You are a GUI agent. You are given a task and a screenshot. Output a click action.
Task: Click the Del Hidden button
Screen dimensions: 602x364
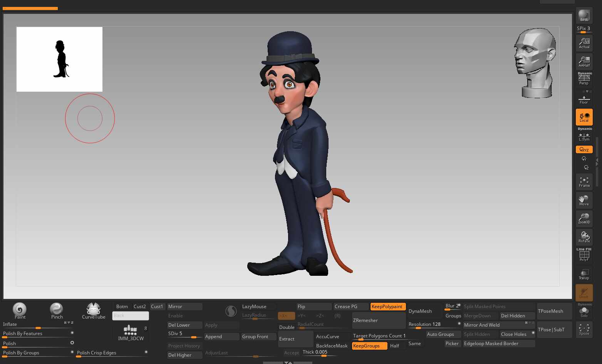point(517,316)
